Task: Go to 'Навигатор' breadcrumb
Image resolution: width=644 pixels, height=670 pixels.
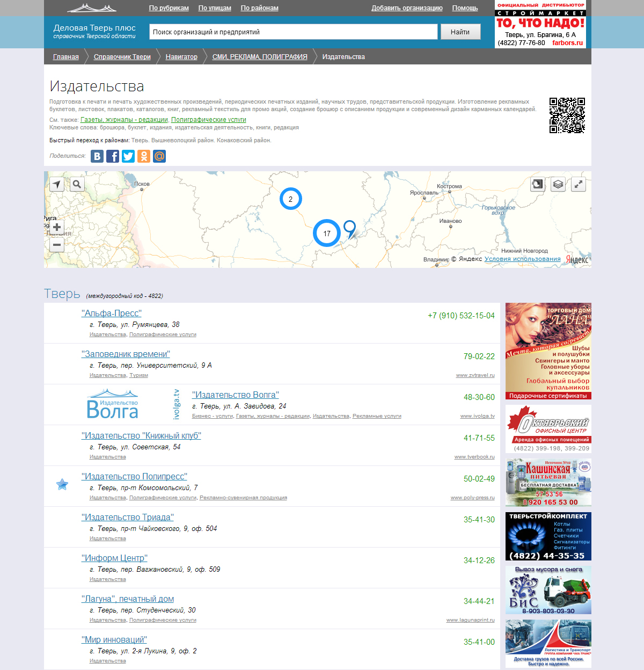Action: pyautogui.click(x=181, y=57)
